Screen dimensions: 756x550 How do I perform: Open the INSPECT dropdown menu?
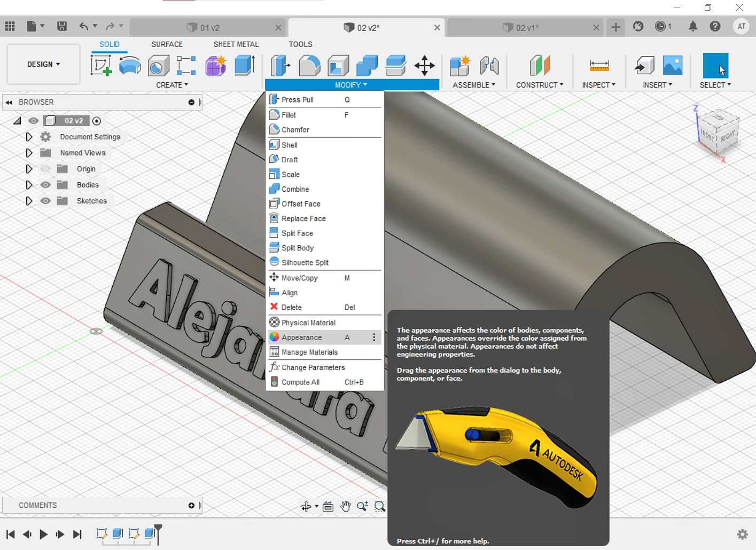599,85
